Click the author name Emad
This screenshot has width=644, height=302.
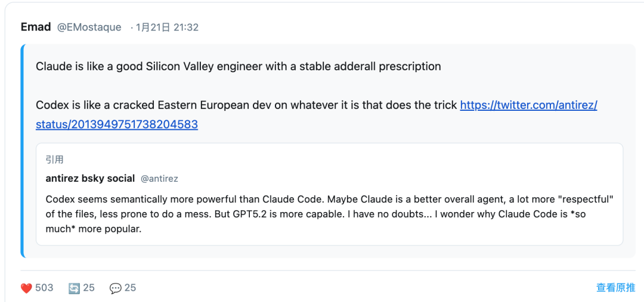(36, 27)
